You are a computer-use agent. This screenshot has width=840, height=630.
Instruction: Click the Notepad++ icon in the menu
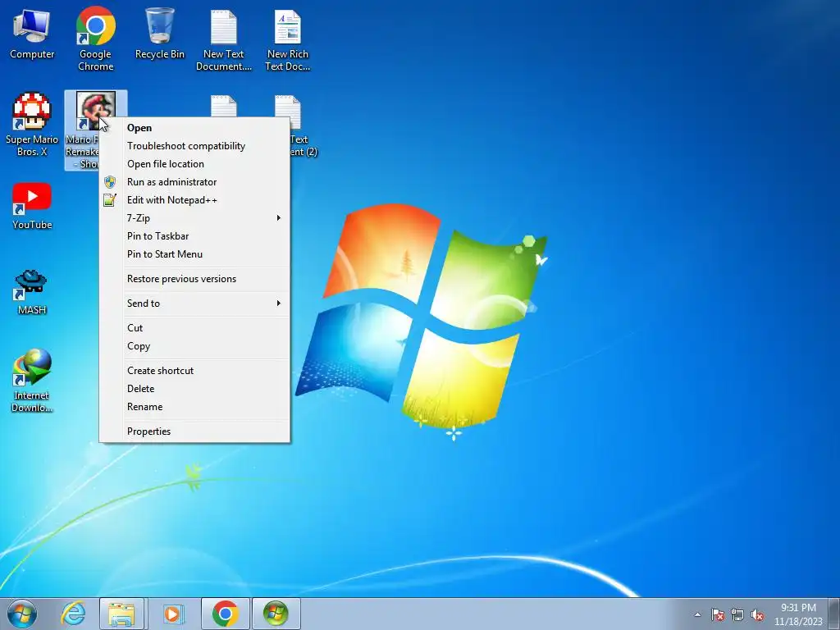pos(110,200)
